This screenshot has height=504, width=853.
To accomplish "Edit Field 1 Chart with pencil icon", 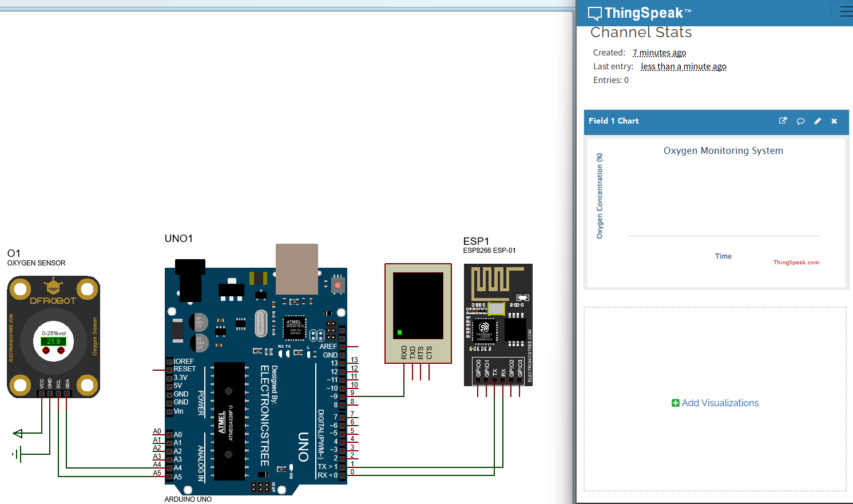I will tap(818, 121).
